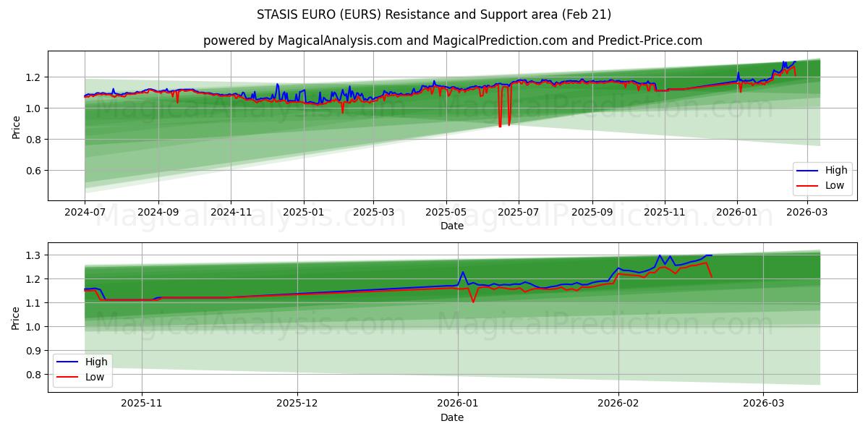
Task: Click the '2025-03' x-axis label on top chart
Action: coord(373,213)
